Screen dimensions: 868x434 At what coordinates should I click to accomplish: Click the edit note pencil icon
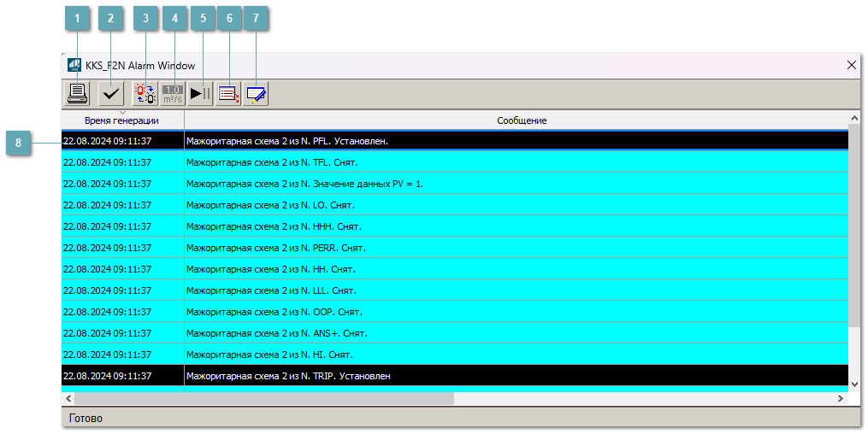[257, 93]
